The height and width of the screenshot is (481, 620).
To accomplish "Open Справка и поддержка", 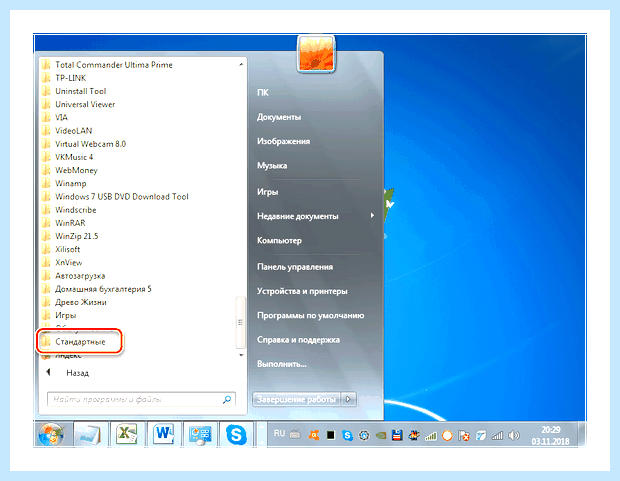I will (298, 340).
